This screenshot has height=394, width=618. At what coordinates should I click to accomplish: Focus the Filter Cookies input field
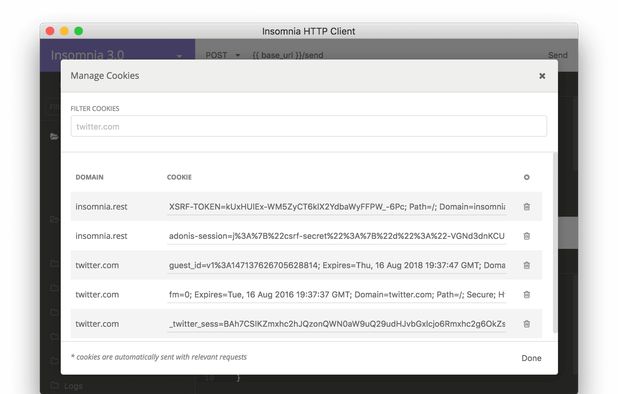coord(309,126)
